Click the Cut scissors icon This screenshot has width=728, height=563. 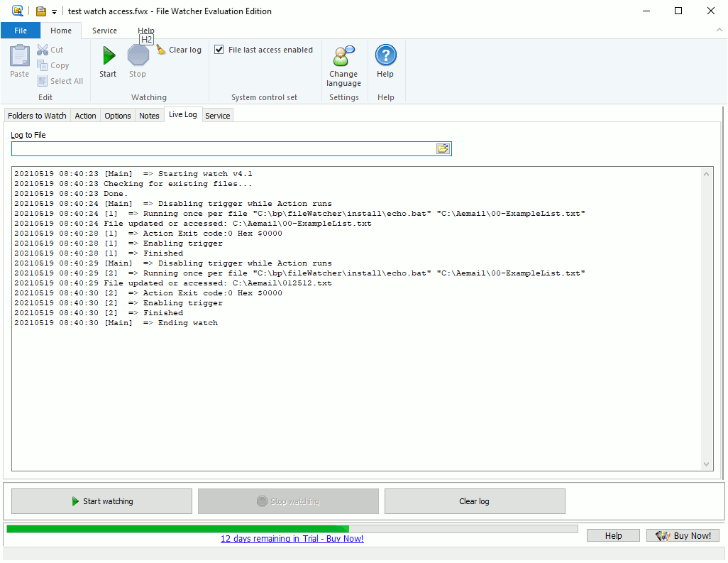tap(43, 50)
